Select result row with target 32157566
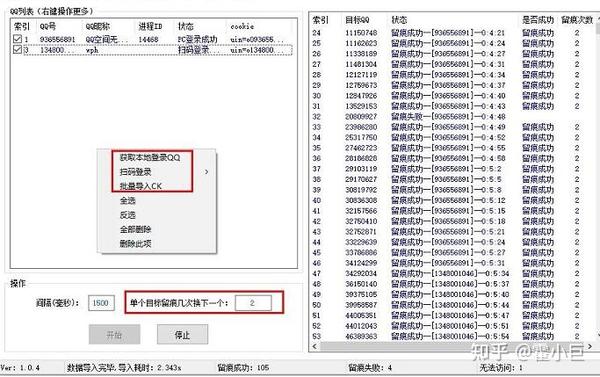This screenshot has height=377, width=600. click(452, 211)
